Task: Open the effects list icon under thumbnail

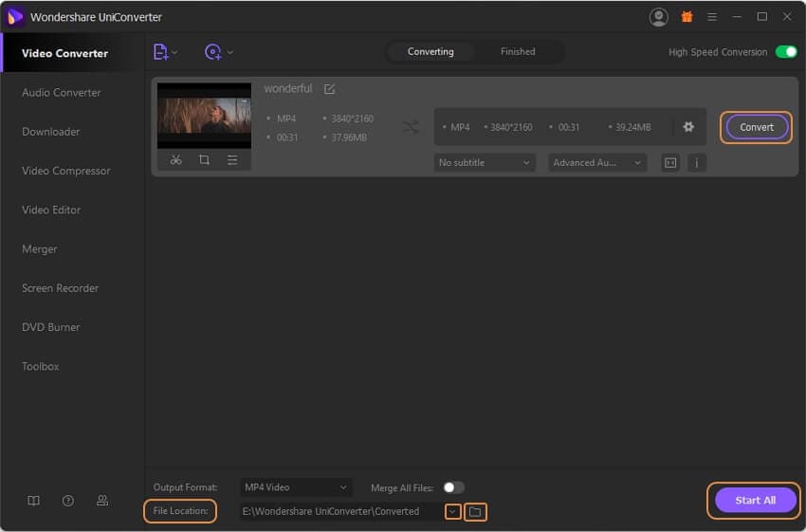Action: [232, 160]
